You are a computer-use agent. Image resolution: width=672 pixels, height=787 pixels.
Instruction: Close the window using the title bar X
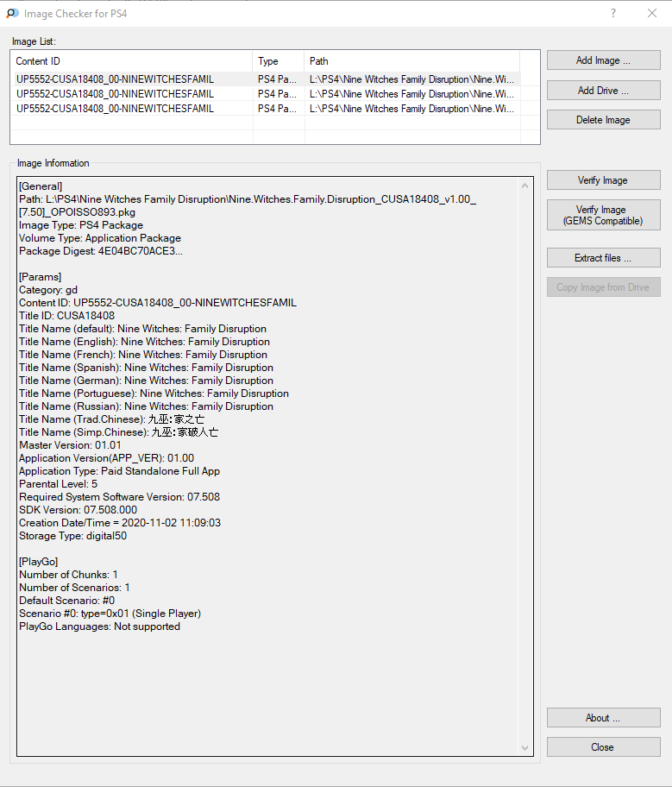(x=652, y=13)
